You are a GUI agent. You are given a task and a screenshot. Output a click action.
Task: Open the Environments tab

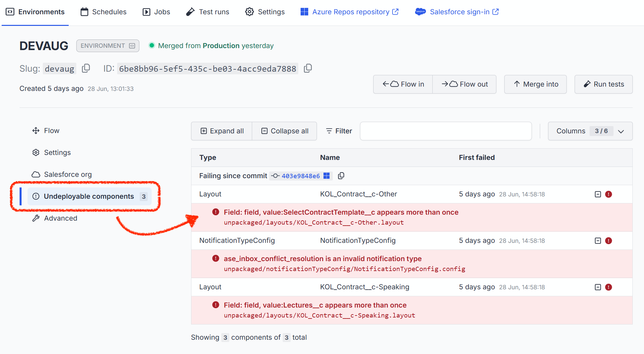click(35, 12)
